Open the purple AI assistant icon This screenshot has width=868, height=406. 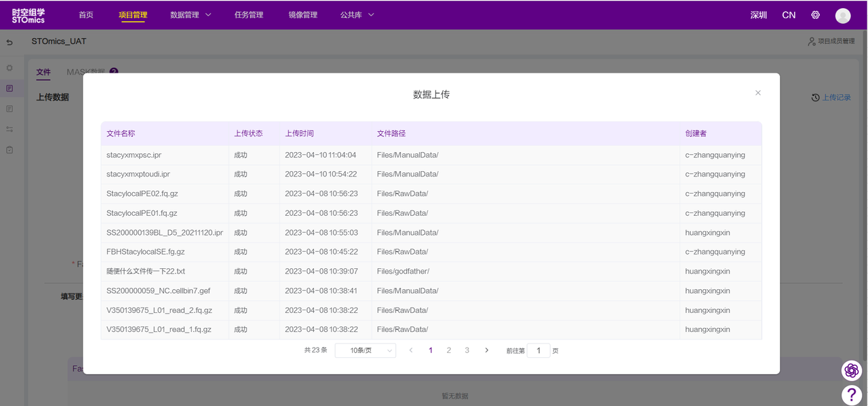(851, 370)
